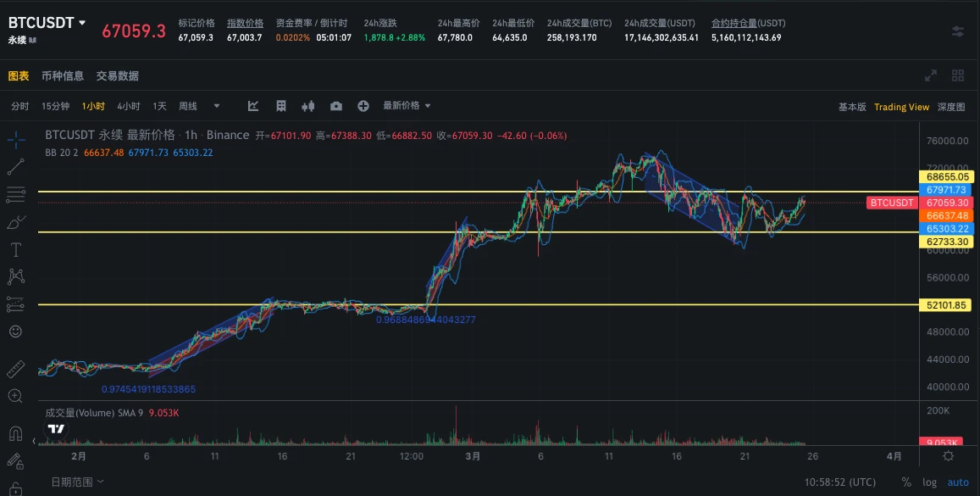Open the 深度图 depth chart view
Screen dimensions: 980x496
(951, 107)
